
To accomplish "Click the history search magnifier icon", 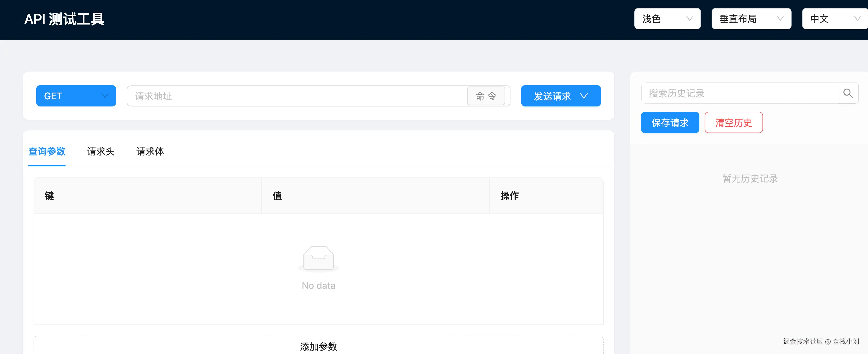I will tap(848, 93).
